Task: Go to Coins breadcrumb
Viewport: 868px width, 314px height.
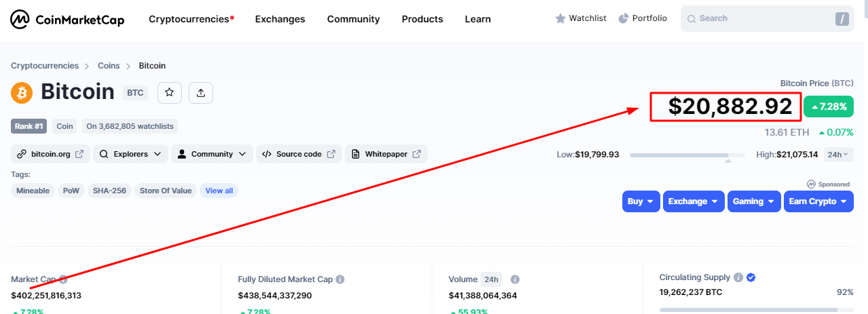Action: tap(109, 66)
